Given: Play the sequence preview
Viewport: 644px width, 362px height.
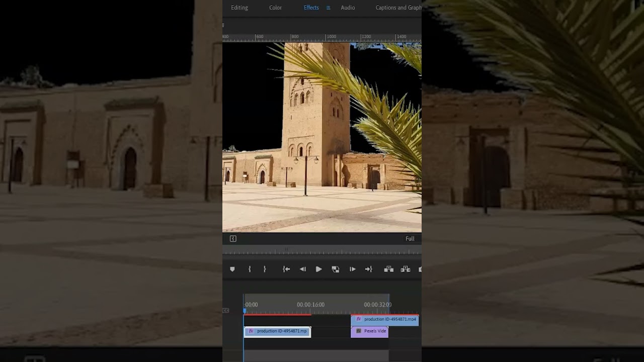Looking at the screenshot, I should [x=319, y=269].
